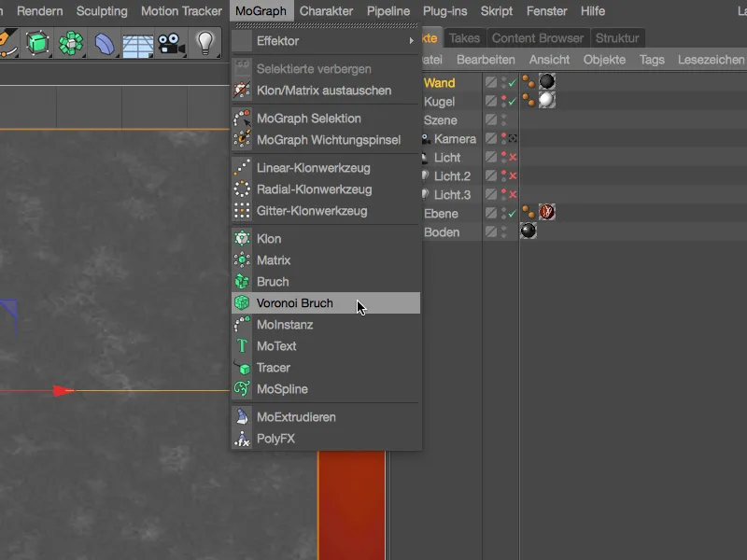This screenshot has height=560, width=747.
Task: Click the MoSpline icon
Action: pos(242,388)
